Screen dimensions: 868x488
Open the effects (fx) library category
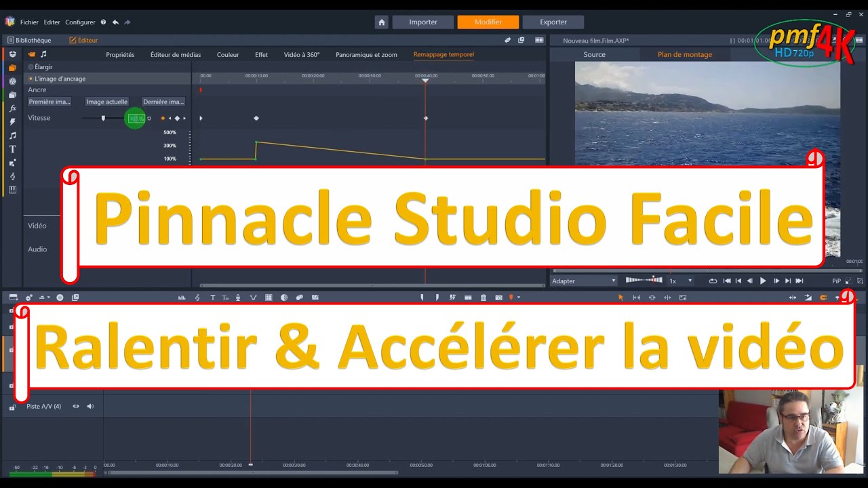pyautogui.click(x=12, y=108)
